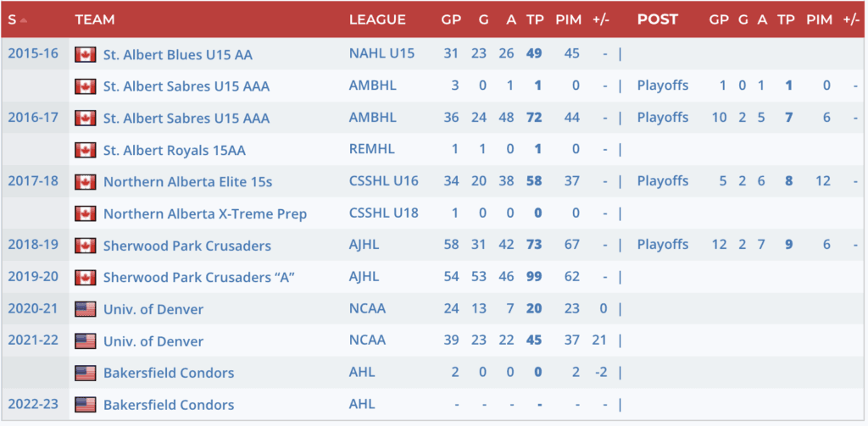
Task: Click the regular season PIM header
Action: pyautogui.click(x=568, y=19)
